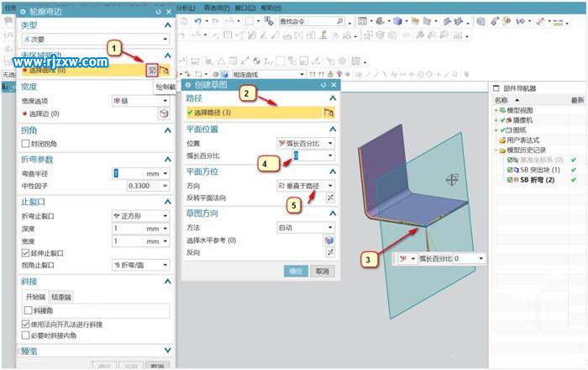Open the 相连曲线 curve rule dropdown
The image size is (588, 370).
(268, 74)
